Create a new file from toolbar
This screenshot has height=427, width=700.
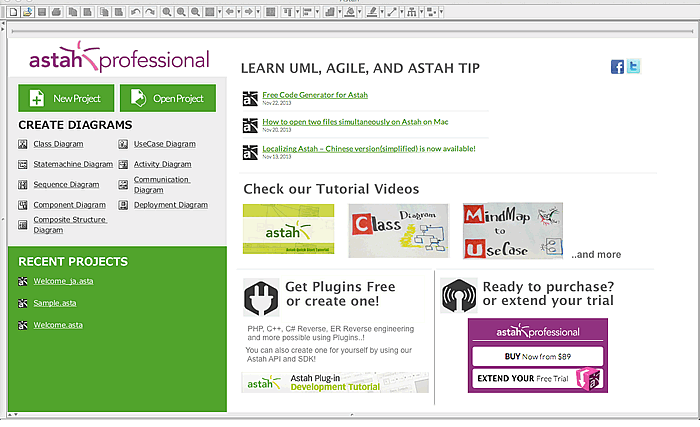13,12
